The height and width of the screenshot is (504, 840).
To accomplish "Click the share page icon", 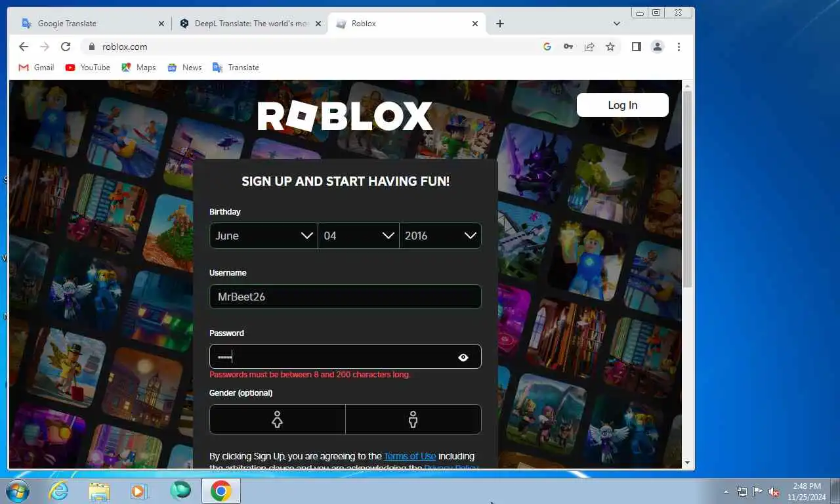I will (x=589, y=47).
